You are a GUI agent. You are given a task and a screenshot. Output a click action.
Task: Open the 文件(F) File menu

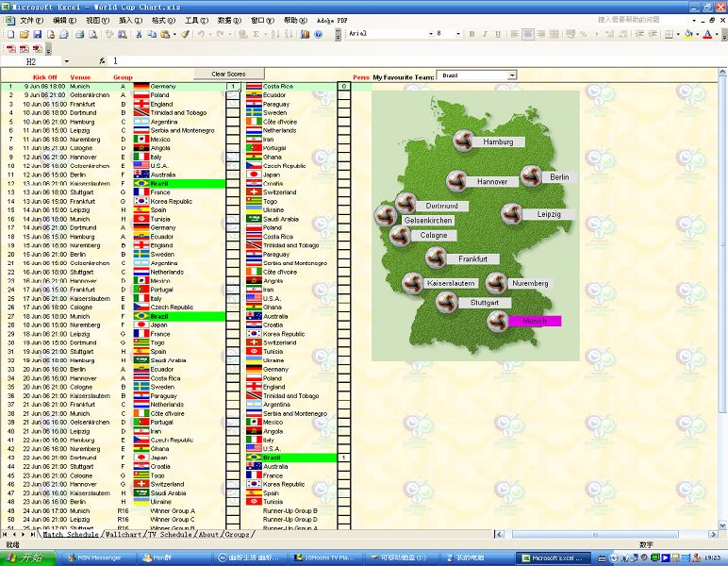[31, 21]
